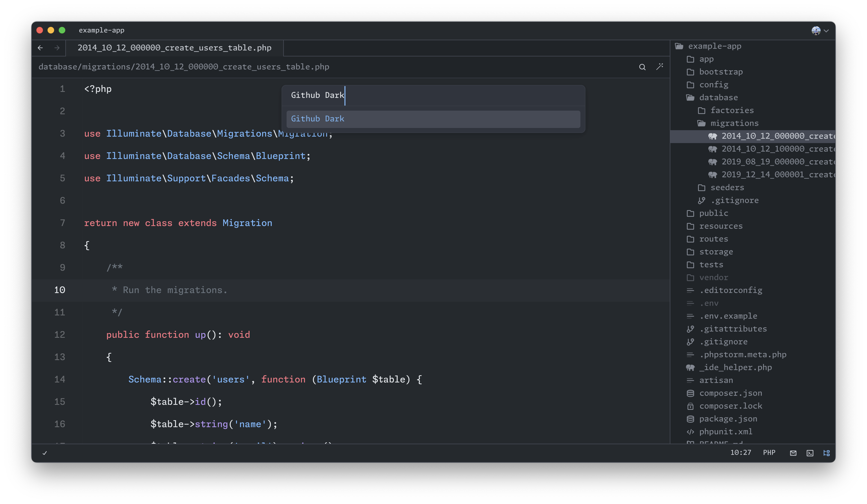This screenshot has width=867, height=504.
Task: Click the envelope icon in the status bar
Action: tap(793, 453)
